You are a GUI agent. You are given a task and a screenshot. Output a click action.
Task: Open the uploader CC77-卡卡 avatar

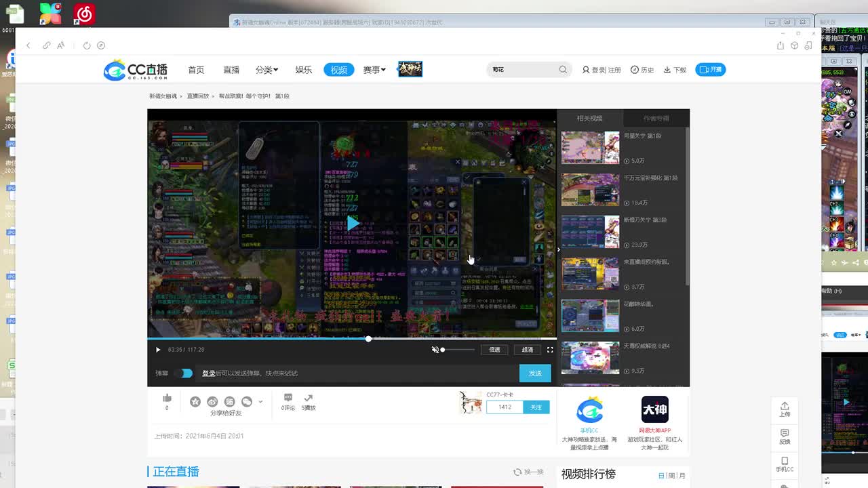(470, 403)
